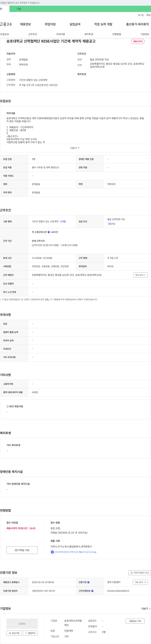
Task: Jump to 우대사항 section tab
Action: 61,34
